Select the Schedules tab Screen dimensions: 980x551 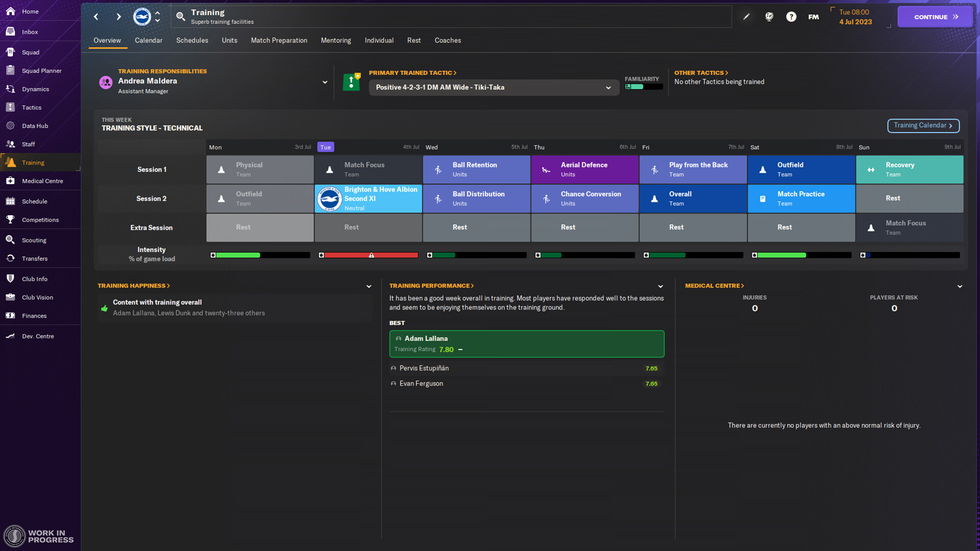[x=191, y=40]
